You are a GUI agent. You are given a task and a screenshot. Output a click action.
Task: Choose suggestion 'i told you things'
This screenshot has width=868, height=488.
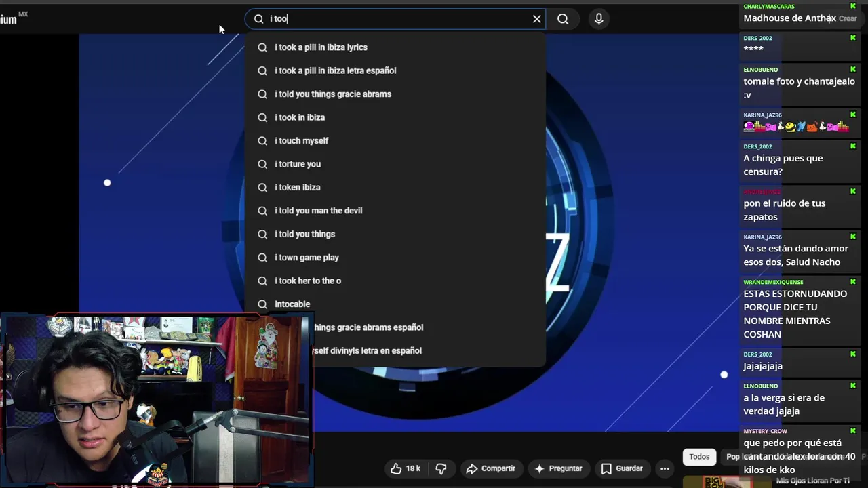[x=395, y=235]
